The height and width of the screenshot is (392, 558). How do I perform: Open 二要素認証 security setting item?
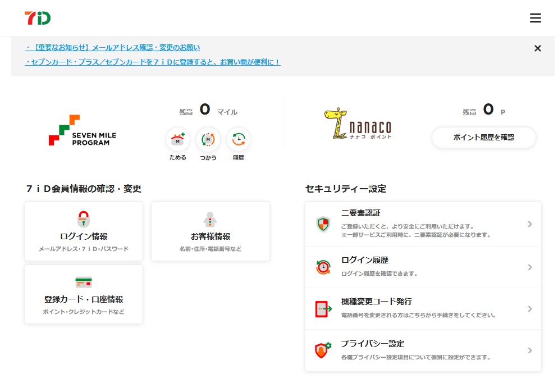click(423, 224)
